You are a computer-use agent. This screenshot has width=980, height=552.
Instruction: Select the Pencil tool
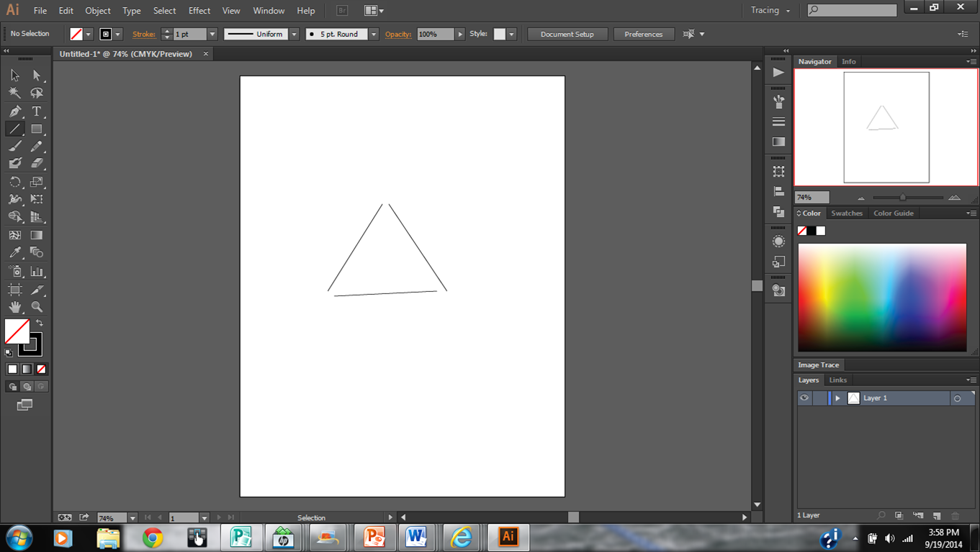pyautogui.click(x=37, y=146)
